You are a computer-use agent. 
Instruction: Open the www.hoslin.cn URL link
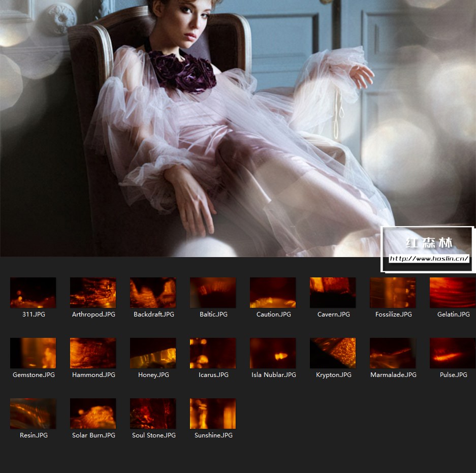coord(429,259)
